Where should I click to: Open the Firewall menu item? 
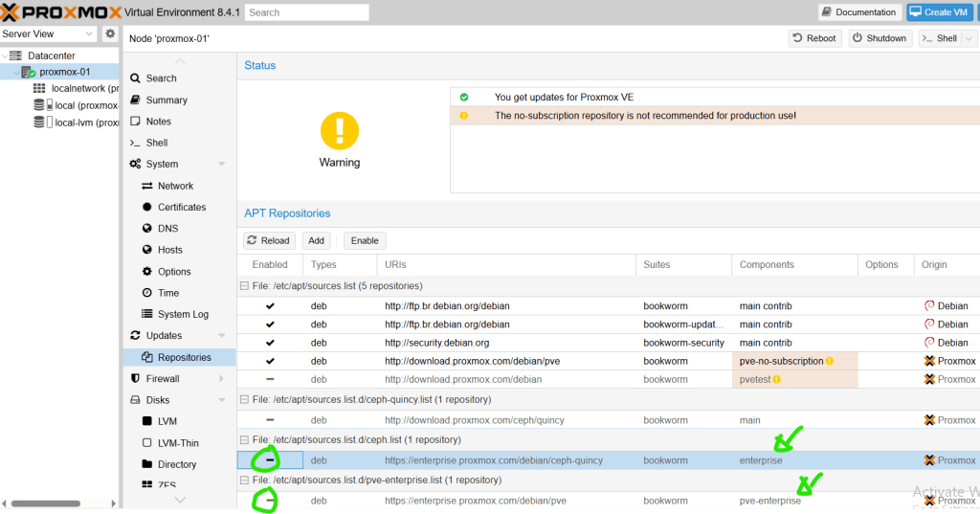[x=162, y=378]
